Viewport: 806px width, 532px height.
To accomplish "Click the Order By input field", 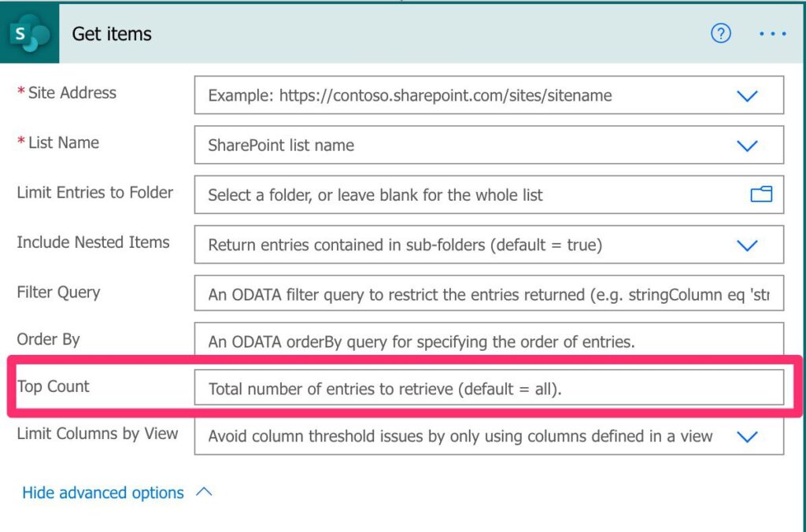I will click(x=488, y=342).
